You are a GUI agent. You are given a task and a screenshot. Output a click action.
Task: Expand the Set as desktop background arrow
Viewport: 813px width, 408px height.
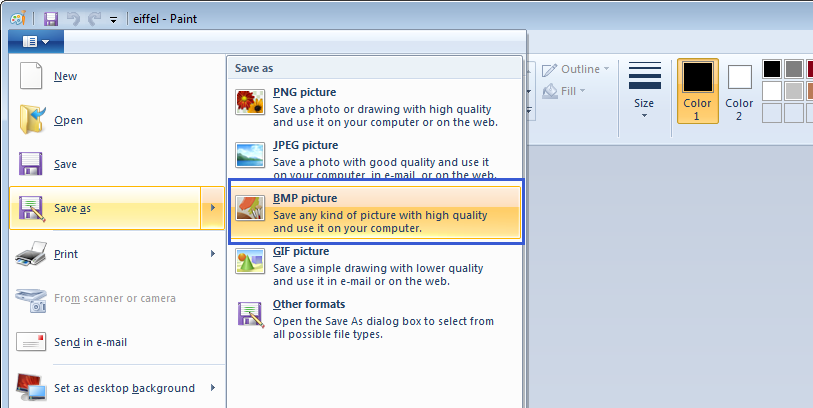pyautogui.click(x=213, y=388)
